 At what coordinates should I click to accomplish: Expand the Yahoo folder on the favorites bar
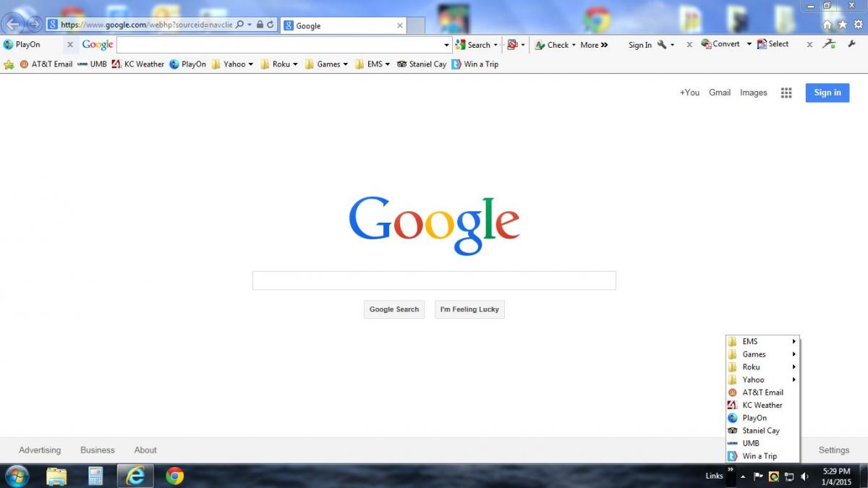[x=232, y=64]
